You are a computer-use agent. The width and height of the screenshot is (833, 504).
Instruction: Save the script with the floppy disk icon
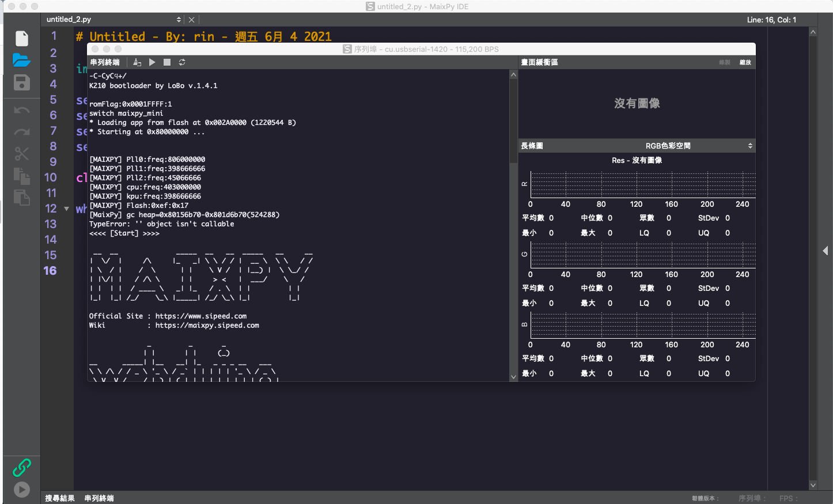22,82
